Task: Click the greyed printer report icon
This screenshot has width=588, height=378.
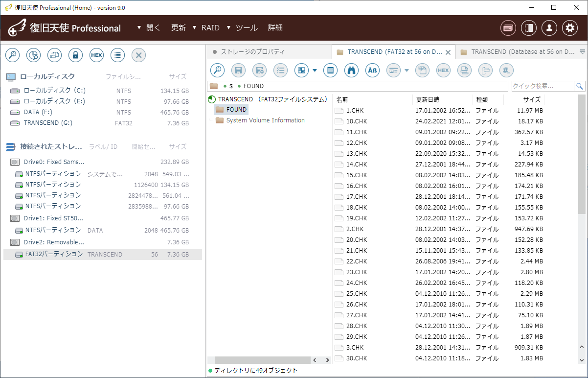Action: (464, 71)
